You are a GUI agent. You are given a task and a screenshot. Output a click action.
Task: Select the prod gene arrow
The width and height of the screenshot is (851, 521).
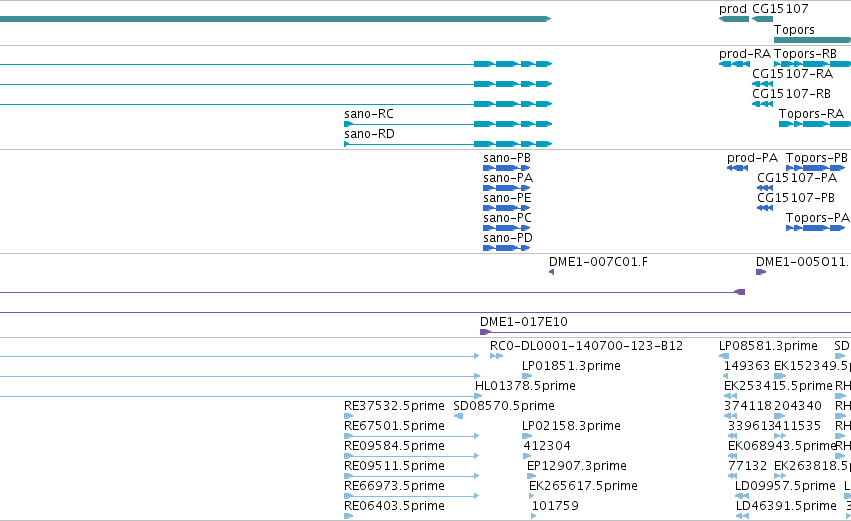[734, 19]
